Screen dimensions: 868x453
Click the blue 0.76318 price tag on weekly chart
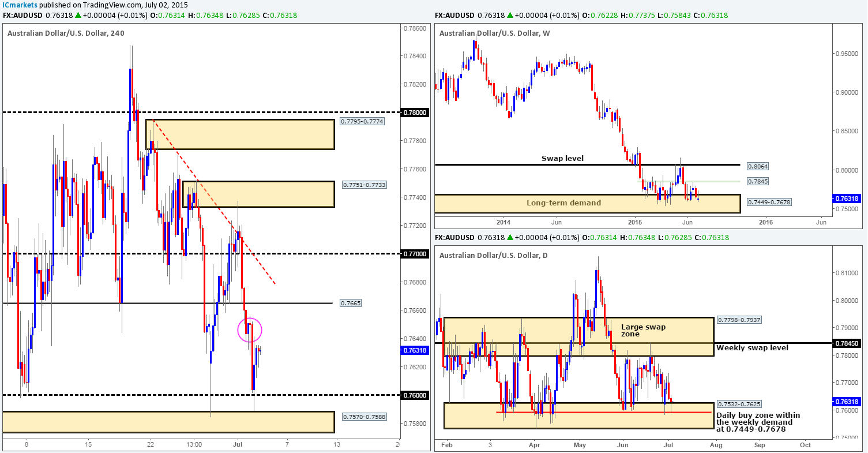click(x=848, y=198)
